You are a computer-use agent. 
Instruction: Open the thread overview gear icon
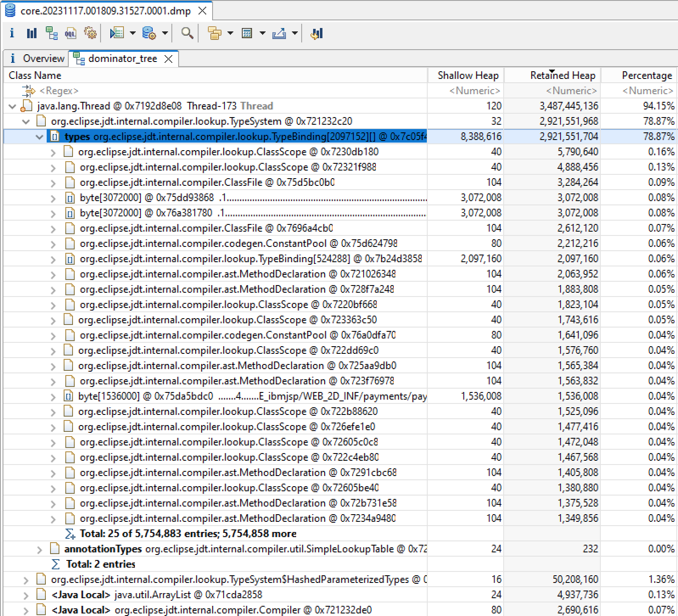(90, 33)
